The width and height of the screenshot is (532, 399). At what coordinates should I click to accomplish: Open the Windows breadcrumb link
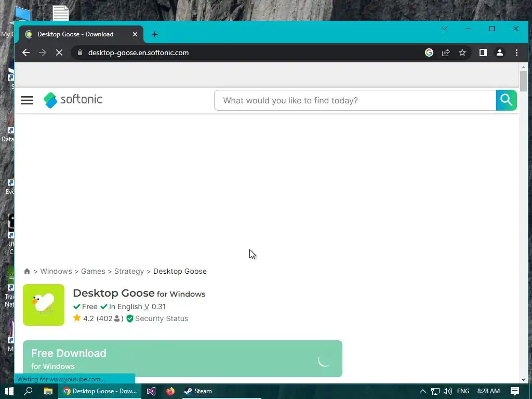pos(56,271)
